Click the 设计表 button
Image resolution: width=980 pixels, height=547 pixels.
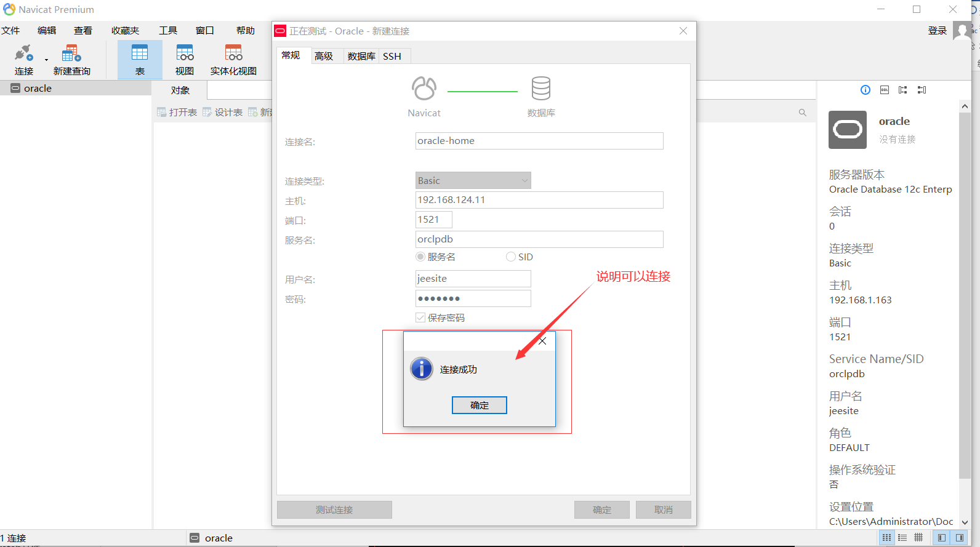coord(223,112)
